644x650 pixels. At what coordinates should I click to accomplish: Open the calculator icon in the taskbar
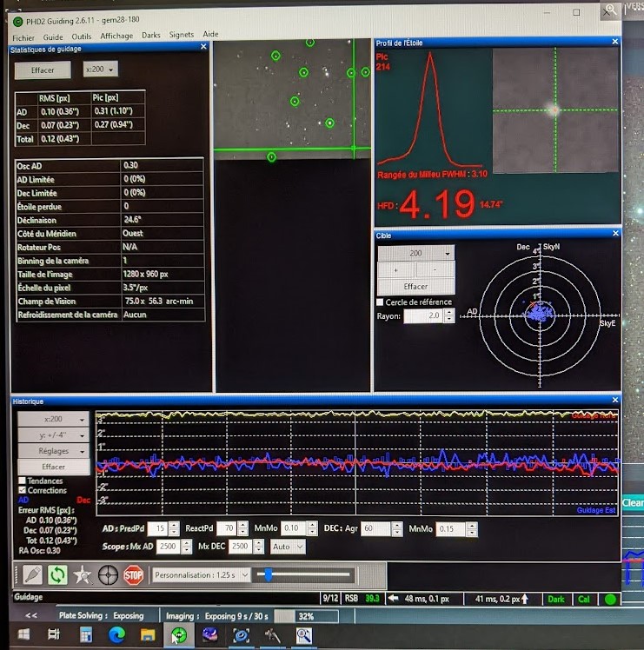click(x=86, y=634)
